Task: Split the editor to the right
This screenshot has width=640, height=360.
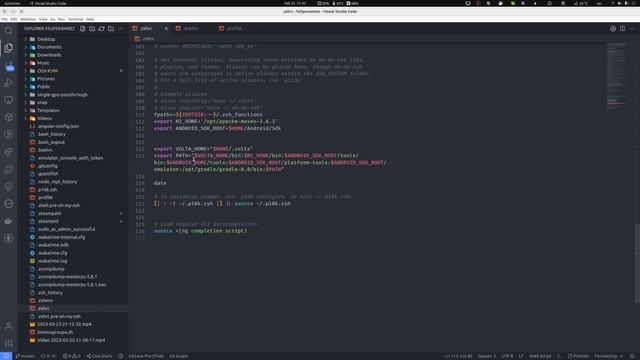Action: point(622,29)
